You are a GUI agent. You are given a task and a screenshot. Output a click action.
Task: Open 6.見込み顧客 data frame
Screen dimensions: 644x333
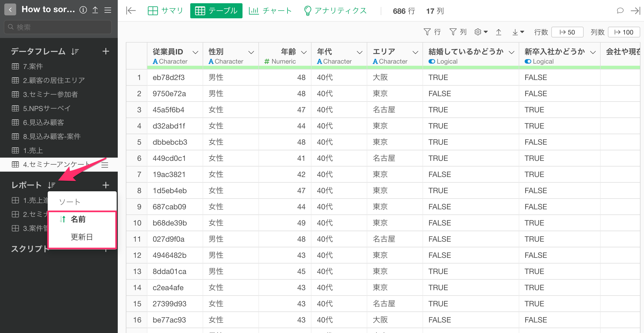click(59, 122)
